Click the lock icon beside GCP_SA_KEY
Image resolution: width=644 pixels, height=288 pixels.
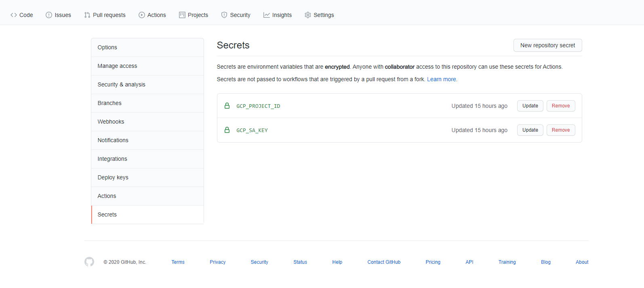click(x=227, y=130)
